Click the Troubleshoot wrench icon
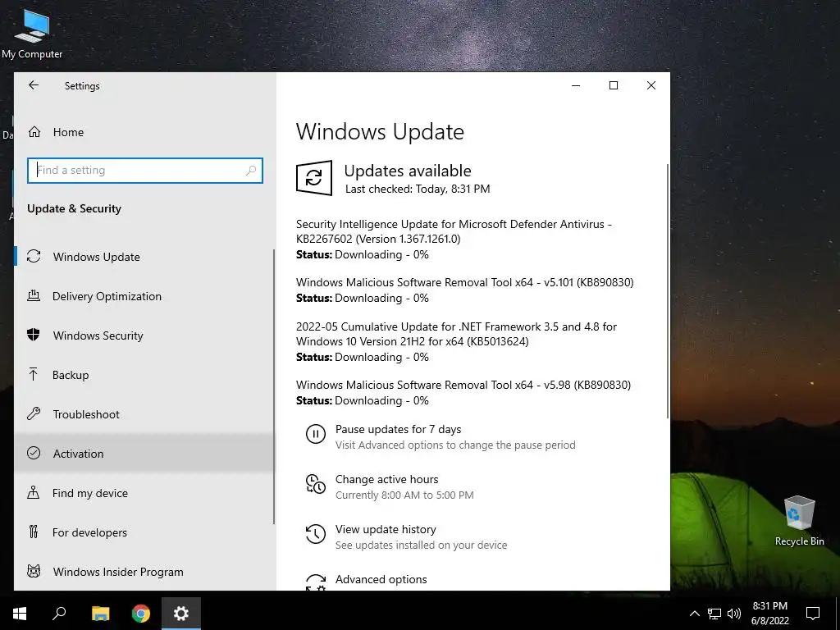This screenshot has width=840, height=630. pos(34,413)
